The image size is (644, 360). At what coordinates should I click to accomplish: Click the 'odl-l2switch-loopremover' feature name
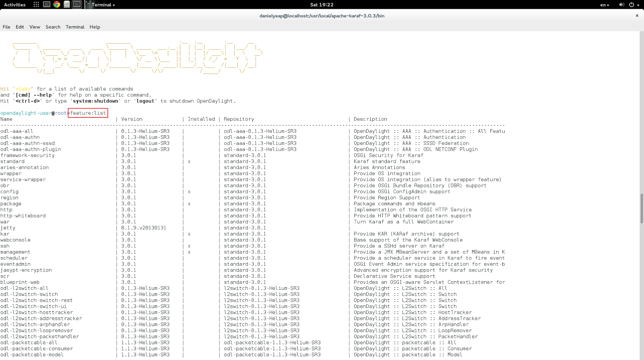pyautogui.click(x=37, y=330)
